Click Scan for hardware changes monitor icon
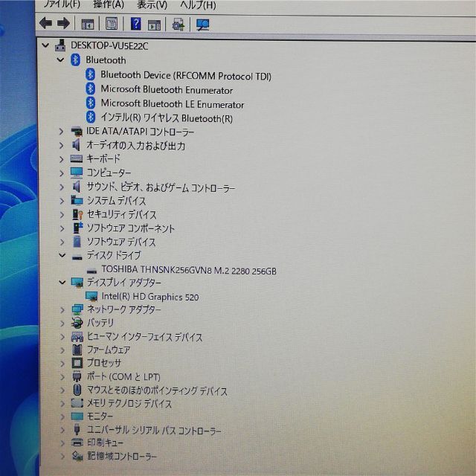Viewport: 476px width, 476px height. click(x=202, y=25)
